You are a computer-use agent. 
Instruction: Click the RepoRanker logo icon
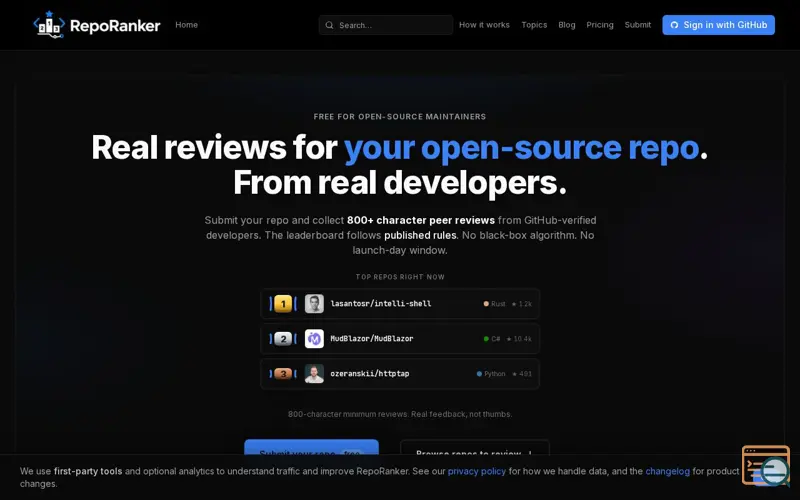[x=49, y=24]
